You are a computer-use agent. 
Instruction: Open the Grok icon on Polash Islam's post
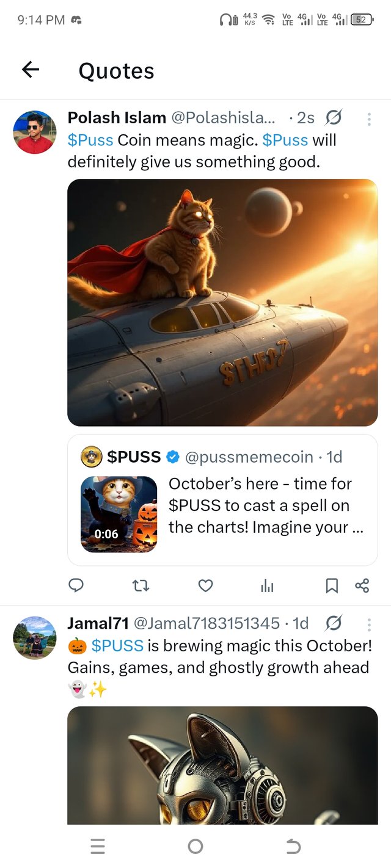point(334,117)
